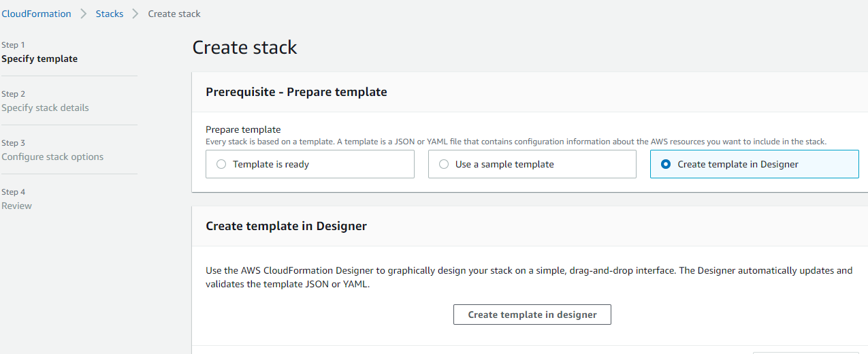Image resolution: width=868 pixels, height=354 pixels.
Task: Click the 'Prepare template' field label
Action: pos(243,129)
